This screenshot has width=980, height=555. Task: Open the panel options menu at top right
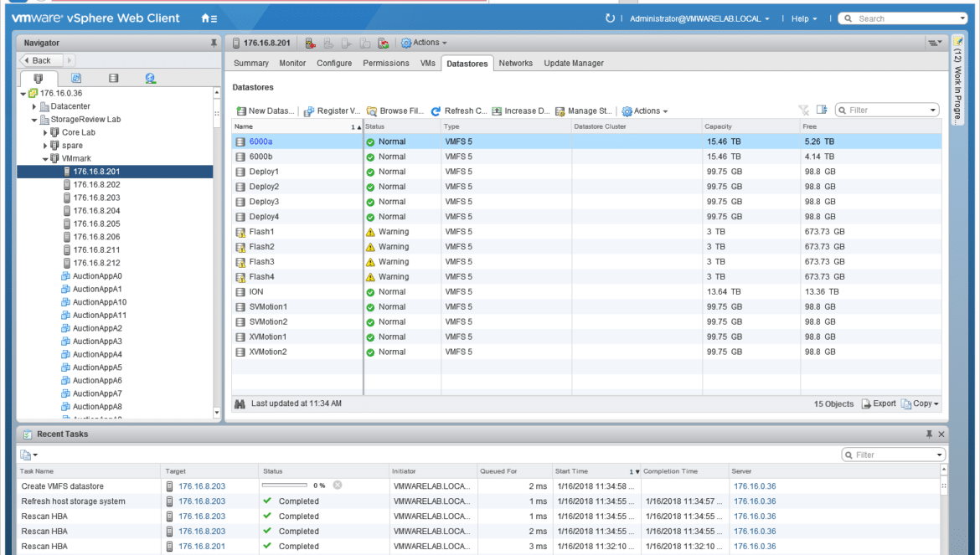coord(935,43)
